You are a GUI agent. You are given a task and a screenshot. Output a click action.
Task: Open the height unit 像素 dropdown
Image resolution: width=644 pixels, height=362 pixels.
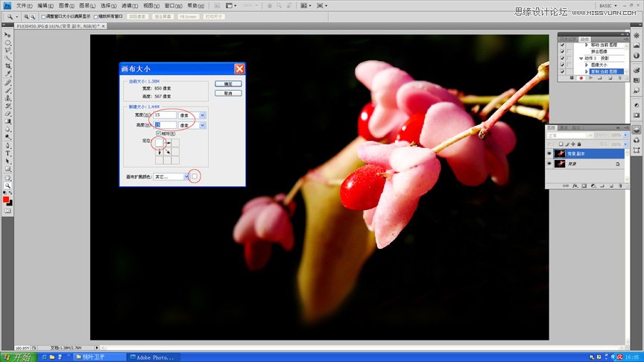click(203, 125)
